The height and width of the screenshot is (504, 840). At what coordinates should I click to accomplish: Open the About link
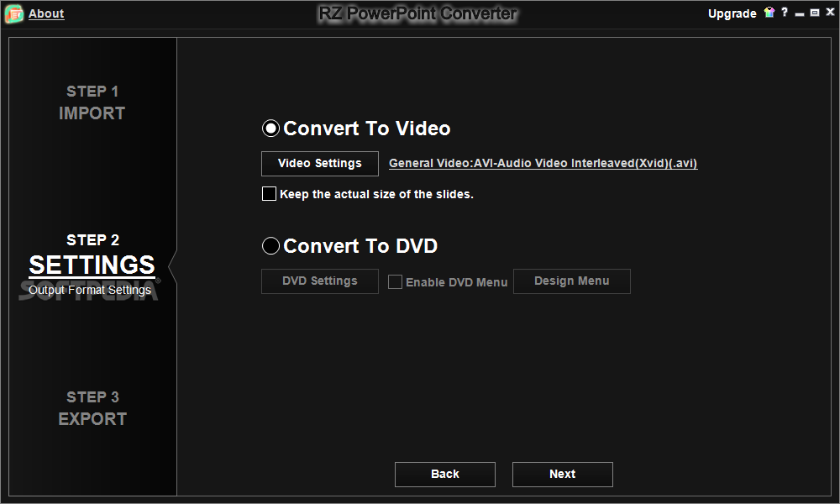pos(46,14)
